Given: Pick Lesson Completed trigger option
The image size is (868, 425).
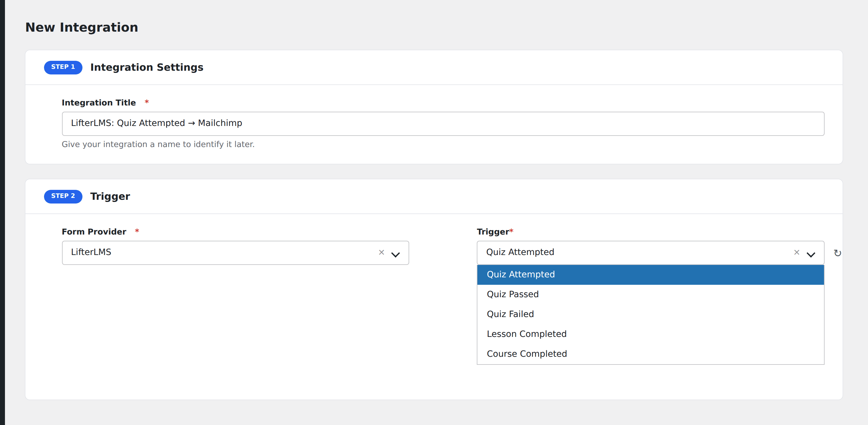Looking at the screenshot, I should (x=650, y=334).
